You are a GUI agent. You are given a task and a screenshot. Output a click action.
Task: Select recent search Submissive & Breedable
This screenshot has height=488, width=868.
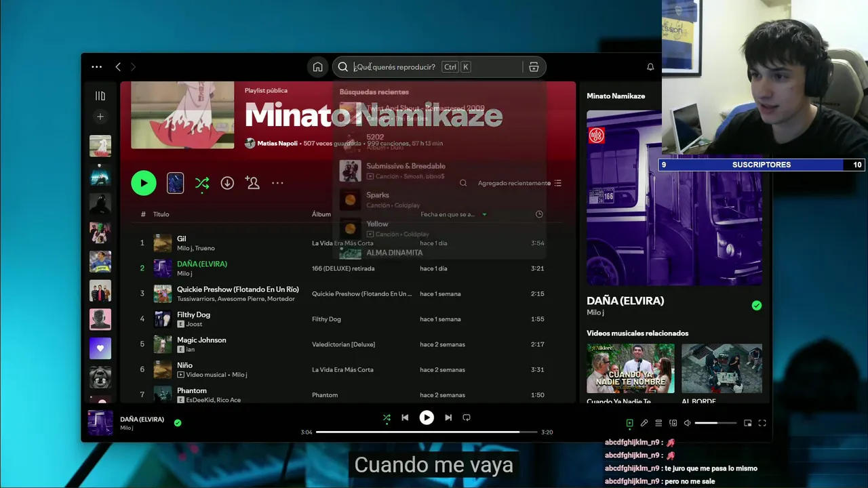[439, 170]
